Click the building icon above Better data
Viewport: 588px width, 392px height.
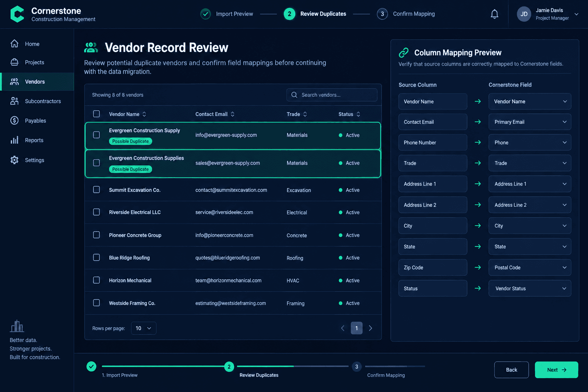tap(17, 326)
